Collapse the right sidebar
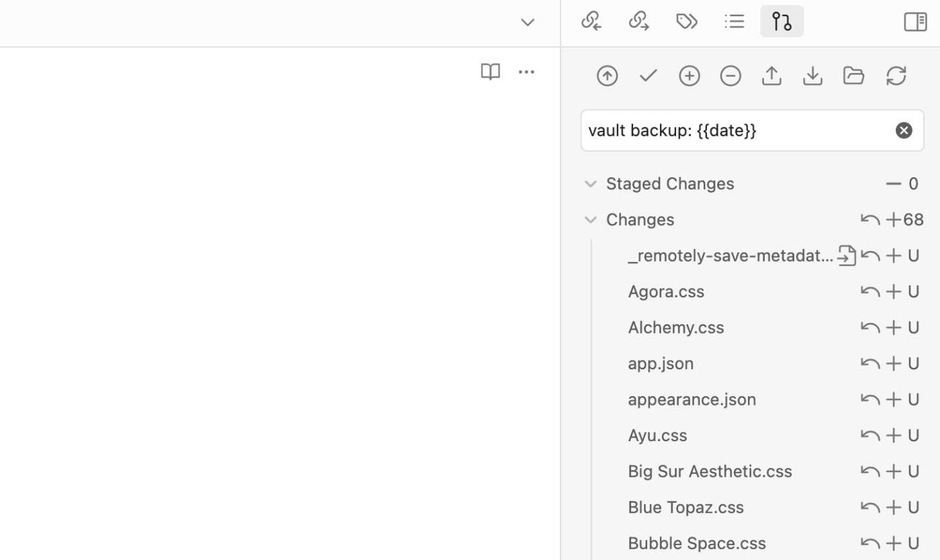 coord(914,21)
